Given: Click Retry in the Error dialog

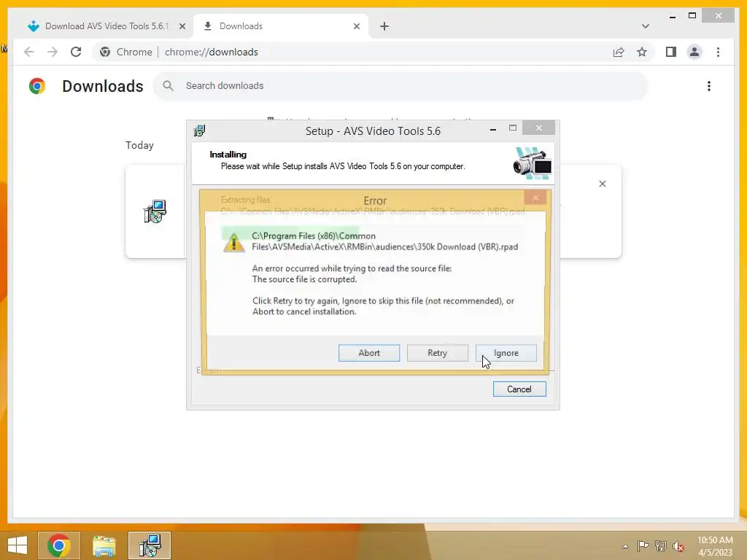Looking at the screenshot, I should coord(438,353).
